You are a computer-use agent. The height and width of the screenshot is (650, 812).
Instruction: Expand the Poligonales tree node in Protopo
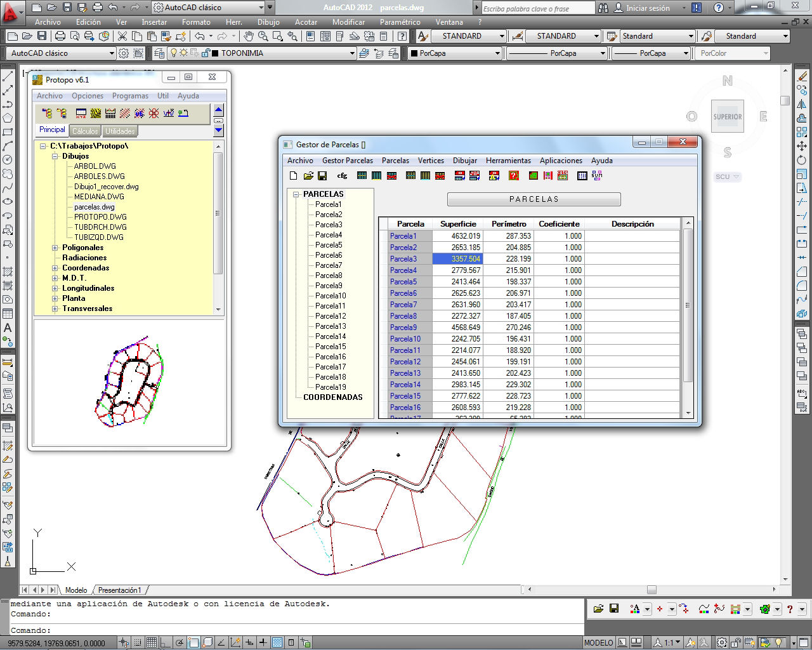[55, 248]
